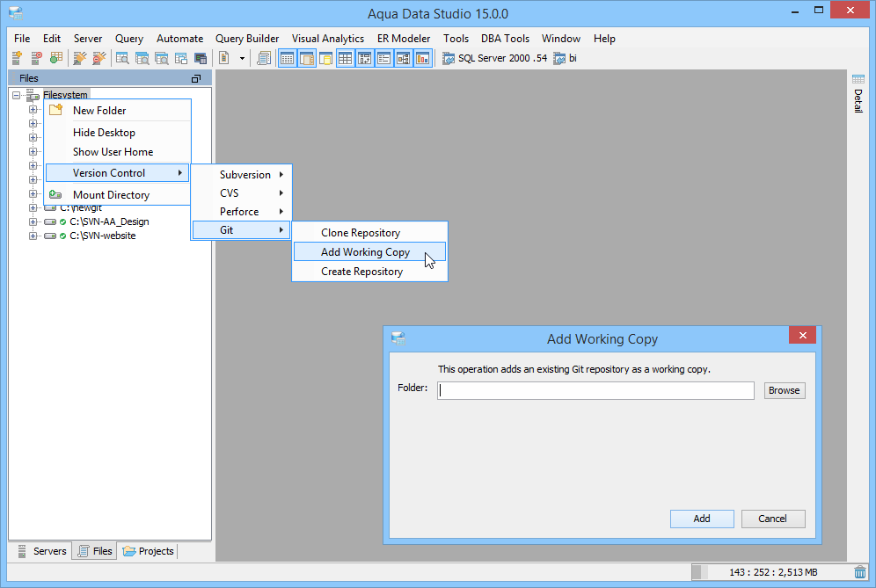876x588 pixels.
Task: Collapse the Filesystem root node
Action: click(16, 95)
